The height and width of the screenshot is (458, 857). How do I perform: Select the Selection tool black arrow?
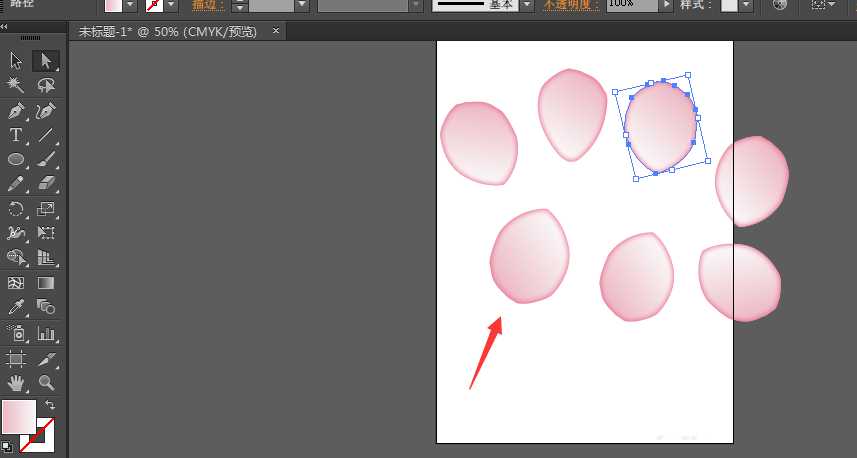(x=16, y=61)
